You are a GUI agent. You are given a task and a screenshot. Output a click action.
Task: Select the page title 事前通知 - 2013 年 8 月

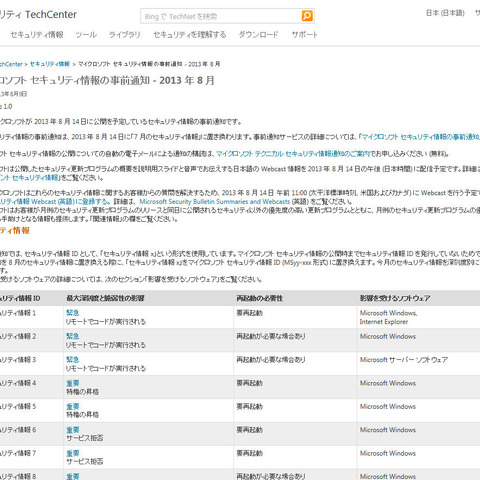[x=162, y=80]
